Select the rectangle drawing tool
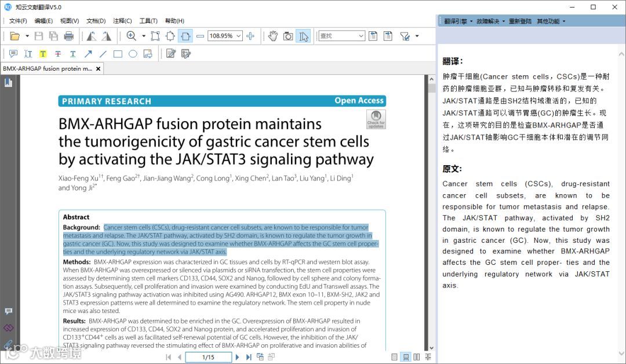 pyautogui.click(x=118, y=53)
